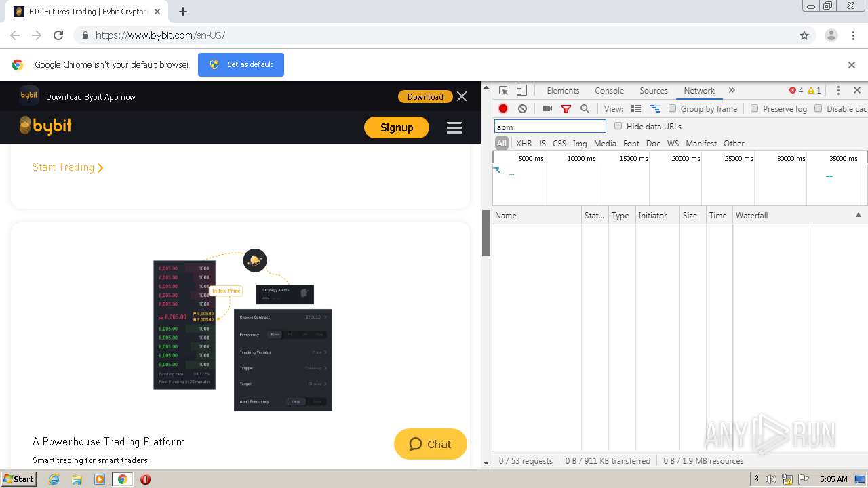
Task: Select the Network tab
Action: click(699, 90)
